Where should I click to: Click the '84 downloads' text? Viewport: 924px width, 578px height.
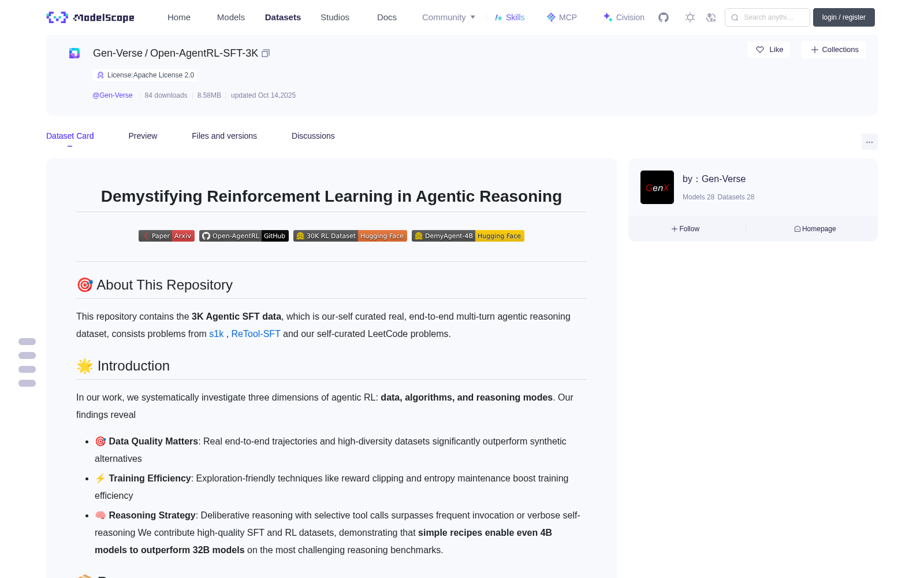pos(166,95)
